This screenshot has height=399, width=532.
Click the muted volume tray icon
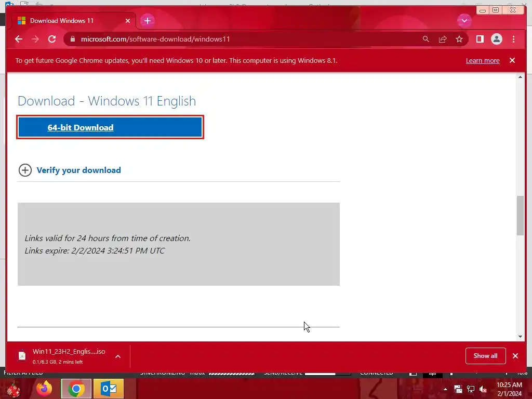(483, 389)
